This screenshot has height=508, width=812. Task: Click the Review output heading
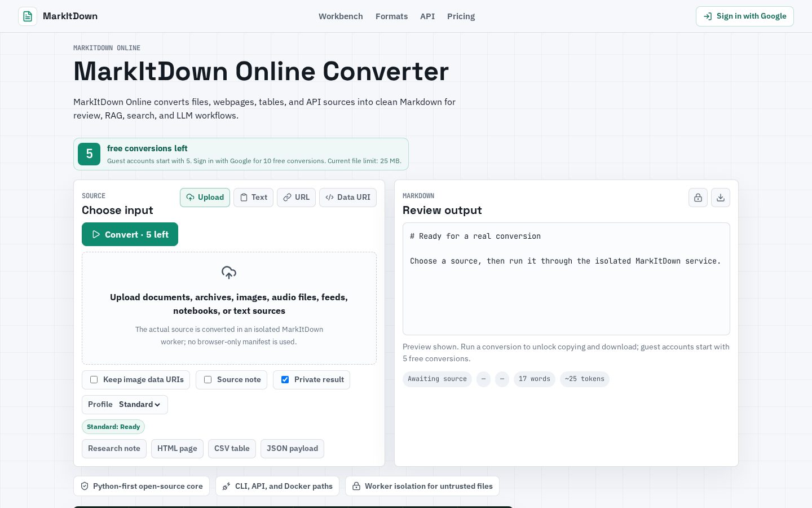[442, 211]
